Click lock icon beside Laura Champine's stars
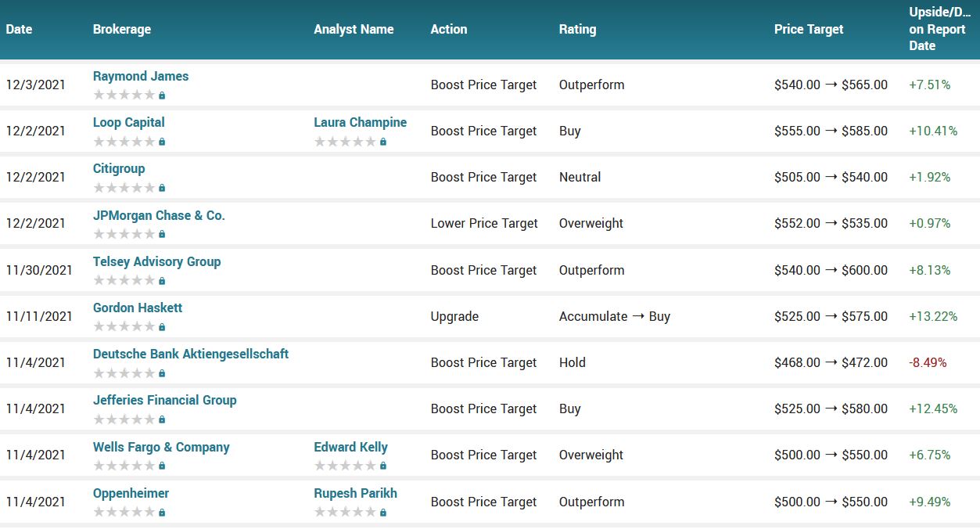Image resolution: width=980 pixels, height=529 pixels. click(383, 142)
